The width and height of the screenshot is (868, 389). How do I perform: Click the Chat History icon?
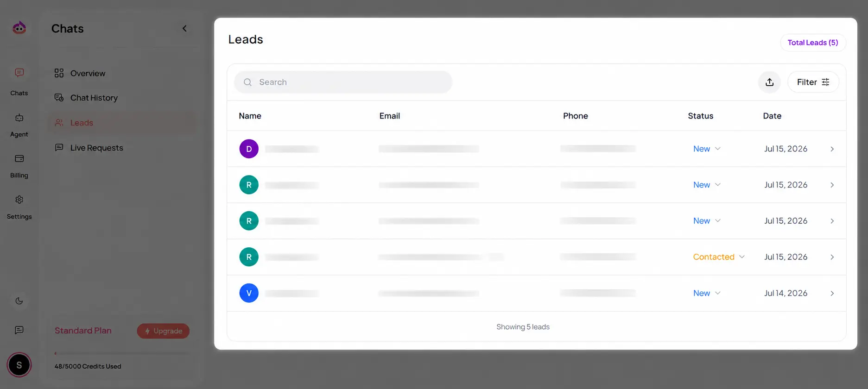[x=59, y=98]
